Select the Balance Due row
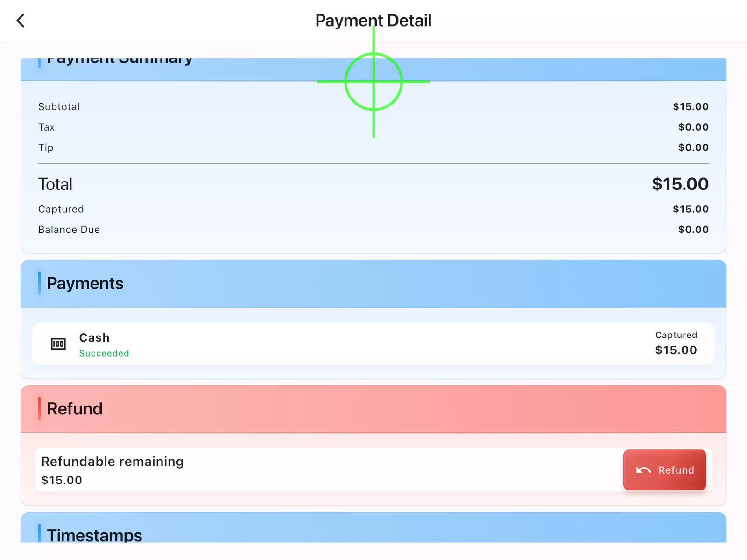747x560 pixels. pyautogui.click(x=69, y=229)
